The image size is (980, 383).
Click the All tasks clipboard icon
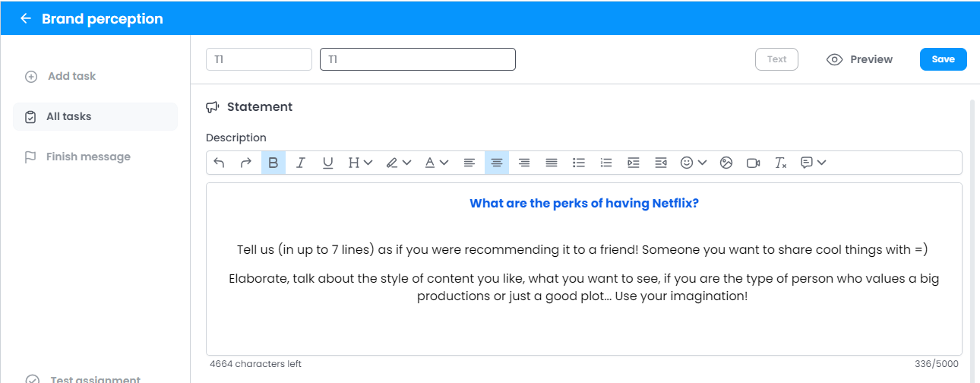tap(30, 117)
